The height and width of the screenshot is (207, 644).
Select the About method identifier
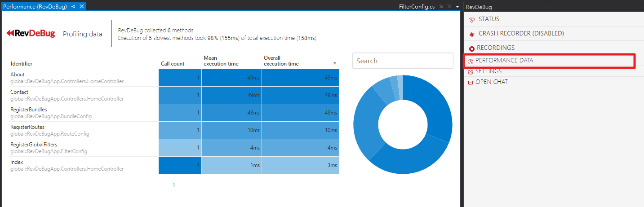(x=18, y=75)
